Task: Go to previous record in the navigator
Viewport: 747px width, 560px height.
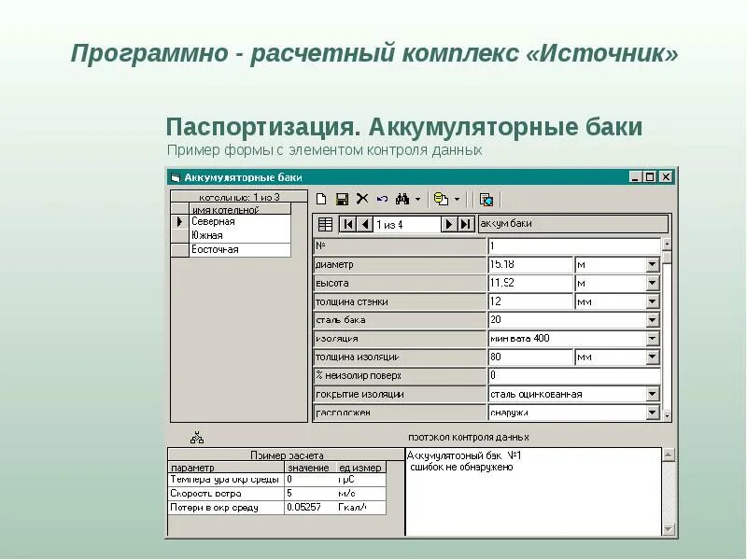Action: pos(364,224)
